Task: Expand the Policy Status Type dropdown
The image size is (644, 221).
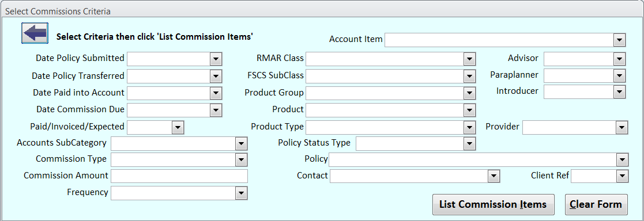Action: (x=470, y=143)
